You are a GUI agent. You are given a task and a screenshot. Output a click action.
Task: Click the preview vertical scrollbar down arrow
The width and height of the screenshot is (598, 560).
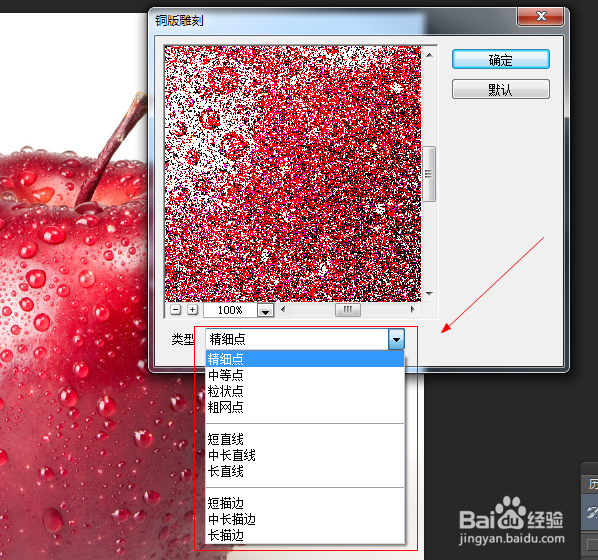pos(429,293)
